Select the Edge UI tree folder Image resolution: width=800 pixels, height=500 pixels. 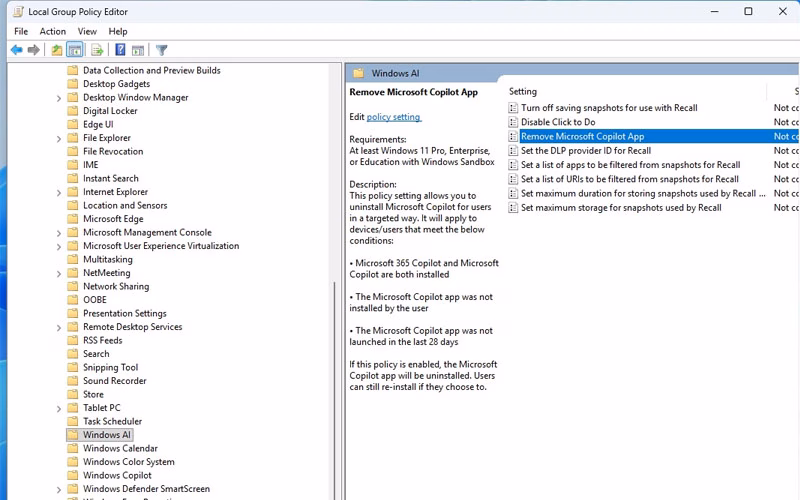click(98, 124)
